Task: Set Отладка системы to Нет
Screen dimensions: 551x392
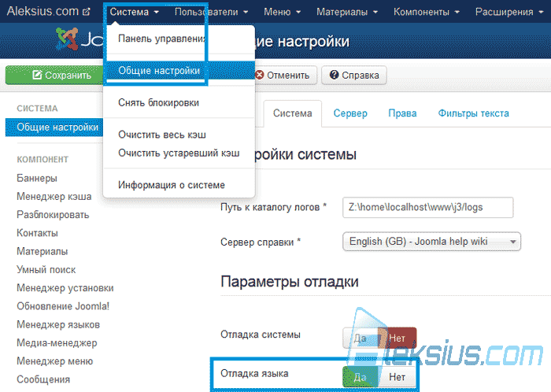Action: pyautogui.click(x=398, y=338)
